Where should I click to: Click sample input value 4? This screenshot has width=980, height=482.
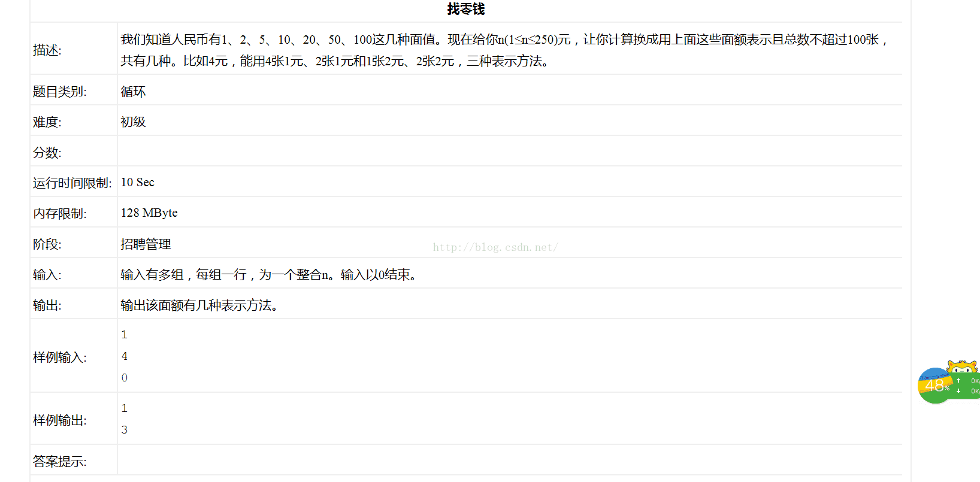click(124, 356)
